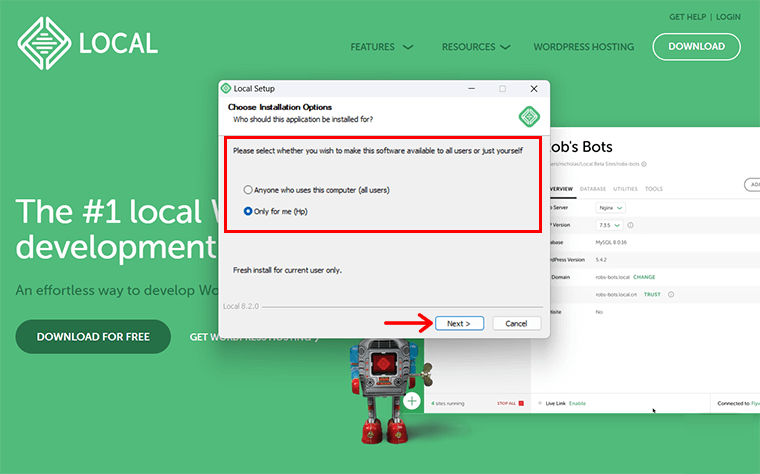Viewport: 760px width, 474px height.
Task: Click the '5.4.2' WordPress version value
Action: tap(601, 260)
